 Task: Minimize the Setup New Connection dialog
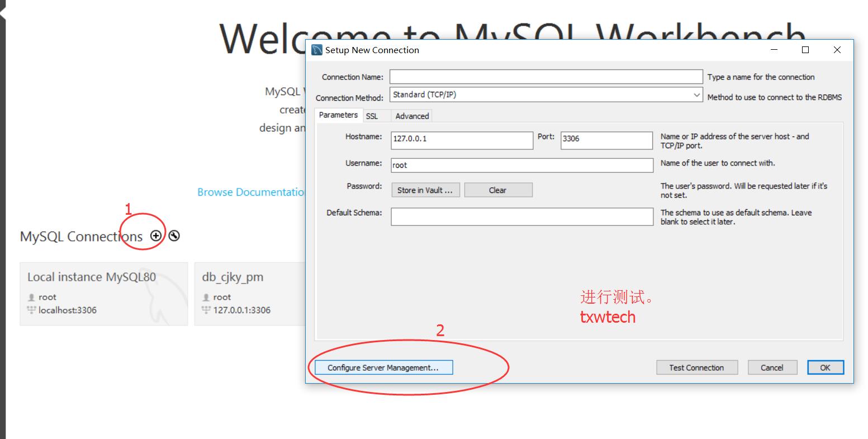pos(775,50)
